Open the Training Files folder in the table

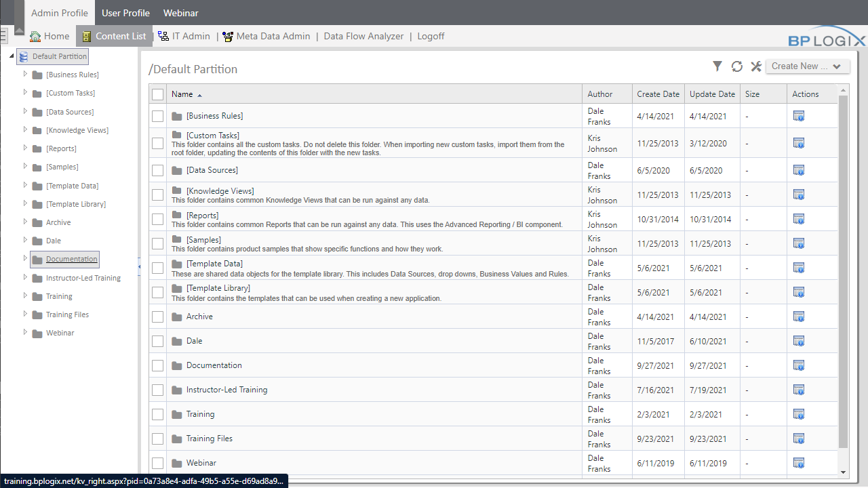pos(209,439)
